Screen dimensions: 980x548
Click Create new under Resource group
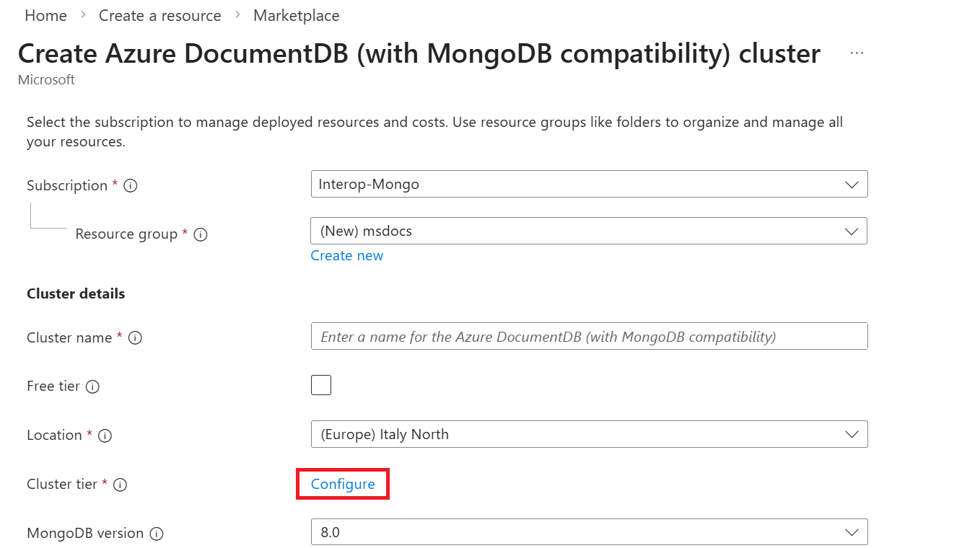click(346, 255)
